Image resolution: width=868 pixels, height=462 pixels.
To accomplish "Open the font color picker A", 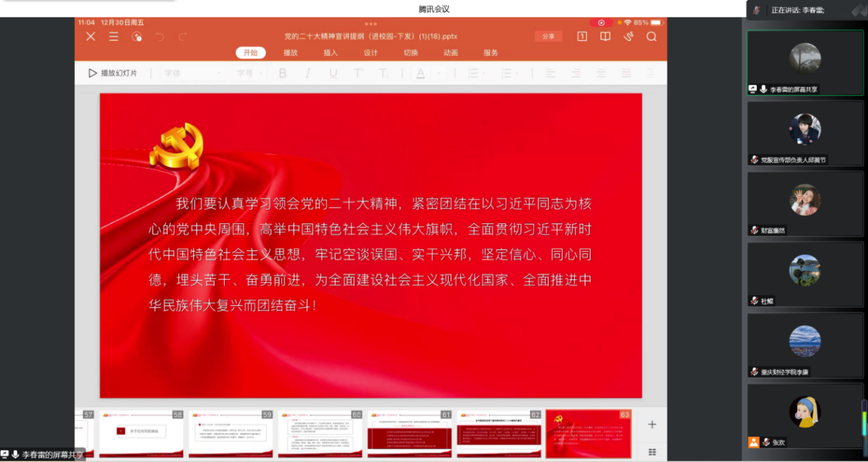I will (420, 73).
